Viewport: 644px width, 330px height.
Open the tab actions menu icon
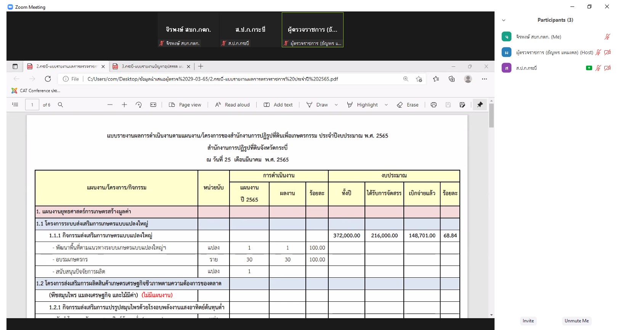pos(15,66)
